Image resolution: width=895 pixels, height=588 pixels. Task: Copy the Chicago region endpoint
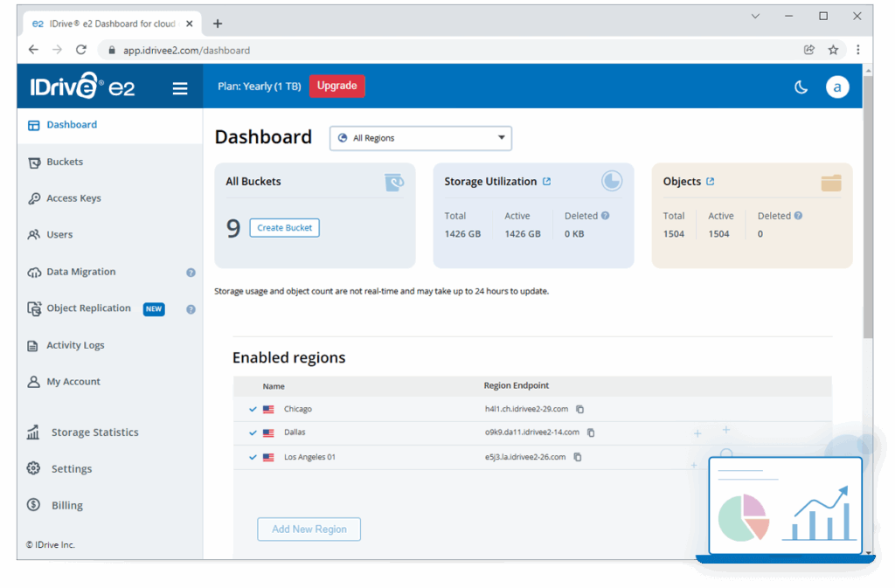click(579, 409)
